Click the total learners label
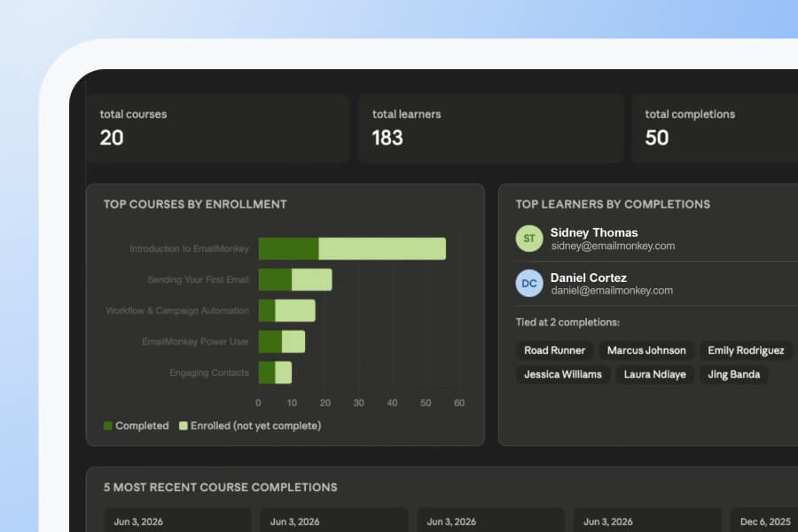This screenshot has width=798, height=532. (x=407, y=114)
